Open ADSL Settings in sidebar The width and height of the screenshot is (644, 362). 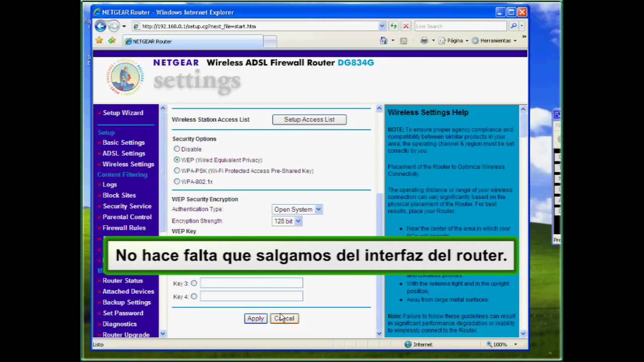tap(124, 153)
